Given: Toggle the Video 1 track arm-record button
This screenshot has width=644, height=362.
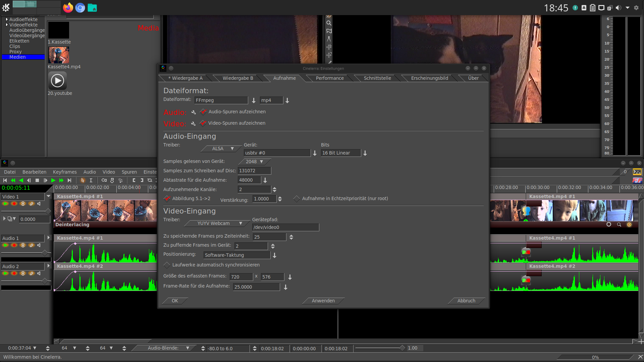Looking at the screenshot, I should [x=14, y=204].
